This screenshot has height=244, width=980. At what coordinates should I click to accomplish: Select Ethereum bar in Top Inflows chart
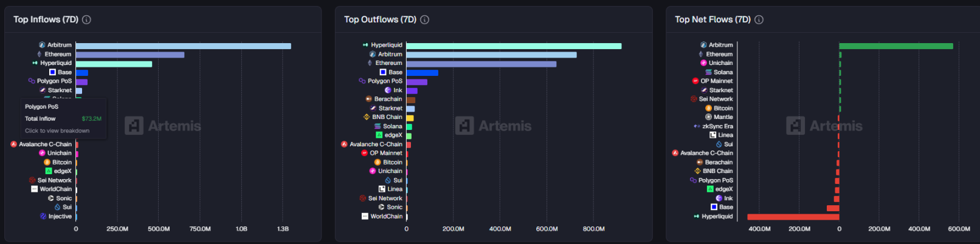click(129, 55)
